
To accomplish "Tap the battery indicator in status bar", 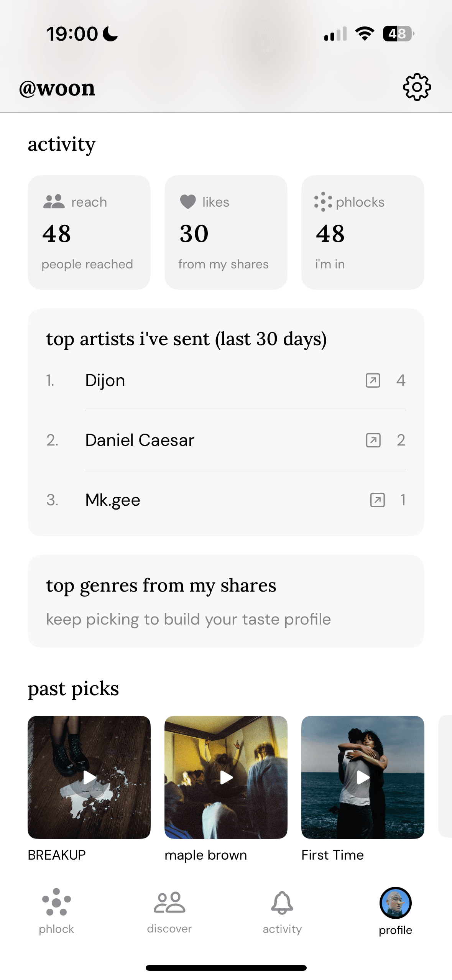I will click(x=398, y=34).
